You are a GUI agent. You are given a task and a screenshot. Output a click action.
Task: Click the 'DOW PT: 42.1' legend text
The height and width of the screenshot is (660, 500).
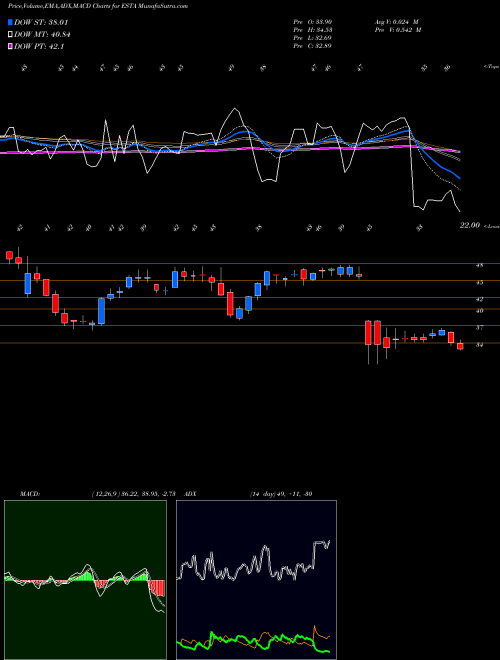point(39,47)
